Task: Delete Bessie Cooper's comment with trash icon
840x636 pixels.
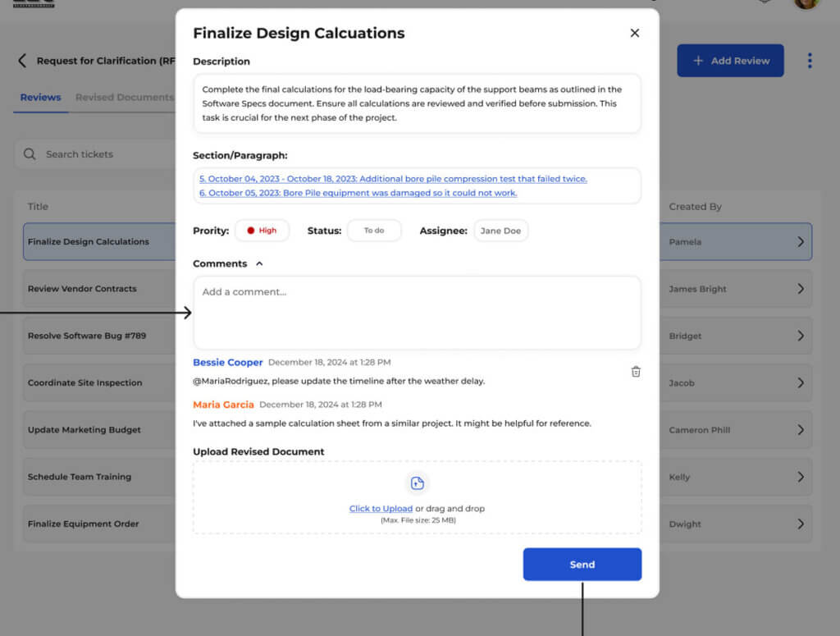Action: point(636,372)
